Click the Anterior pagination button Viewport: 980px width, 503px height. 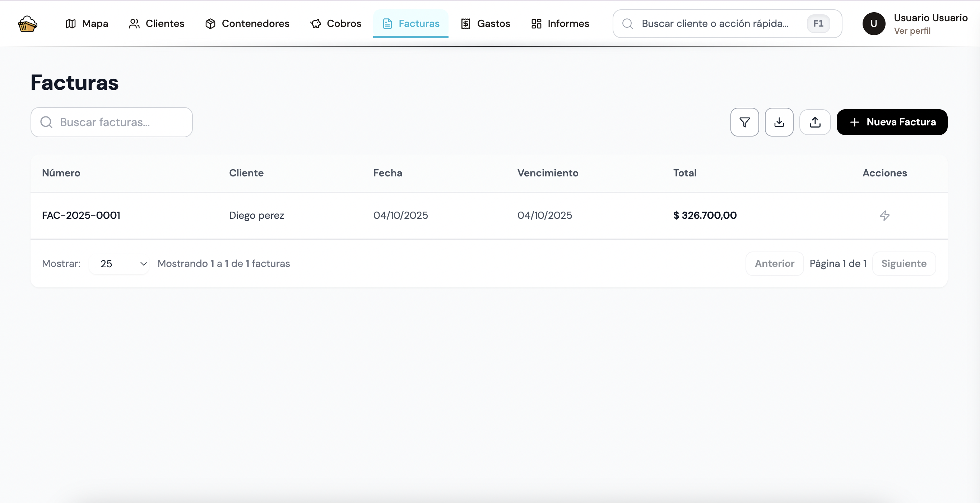(x=774, y=264)
